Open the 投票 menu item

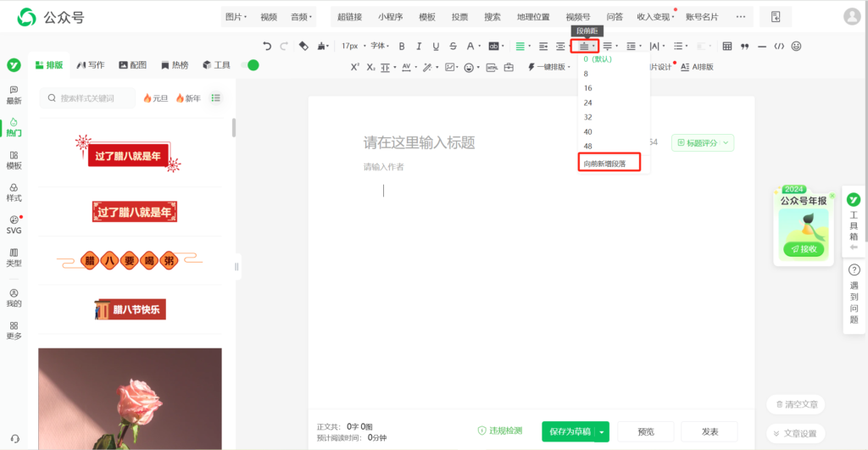(x=459, y=17)
